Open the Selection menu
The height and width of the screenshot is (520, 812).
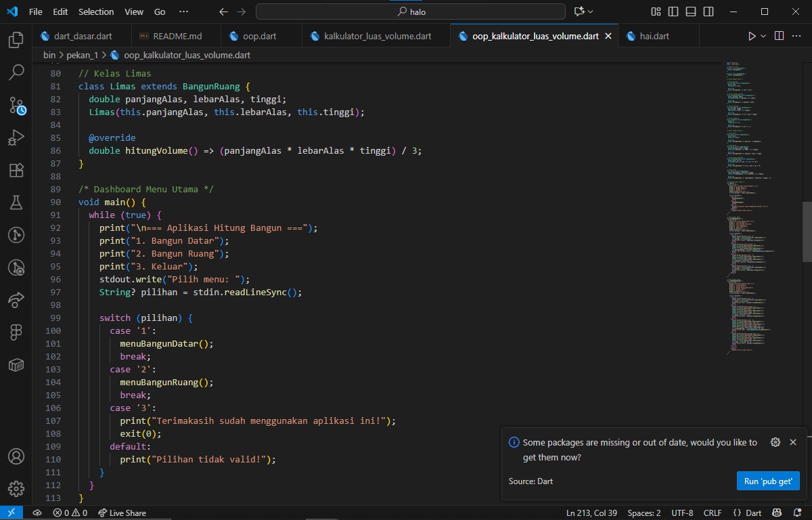click(x=96, y=12)
